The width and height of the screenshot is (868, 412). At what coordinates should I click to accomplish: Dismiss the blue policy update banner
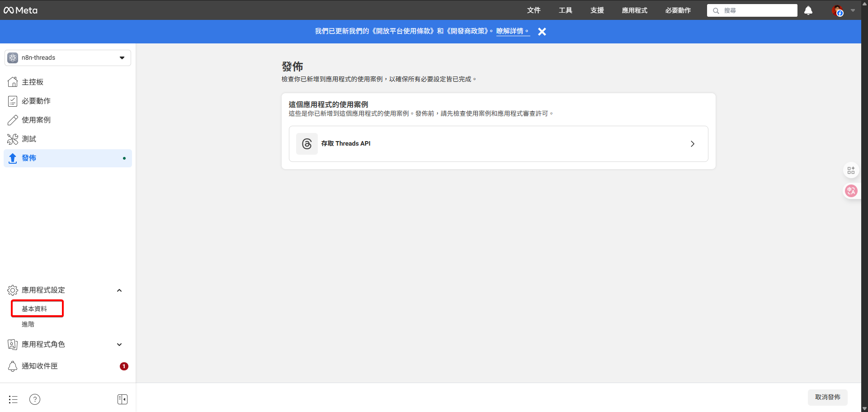click(542, 32)
